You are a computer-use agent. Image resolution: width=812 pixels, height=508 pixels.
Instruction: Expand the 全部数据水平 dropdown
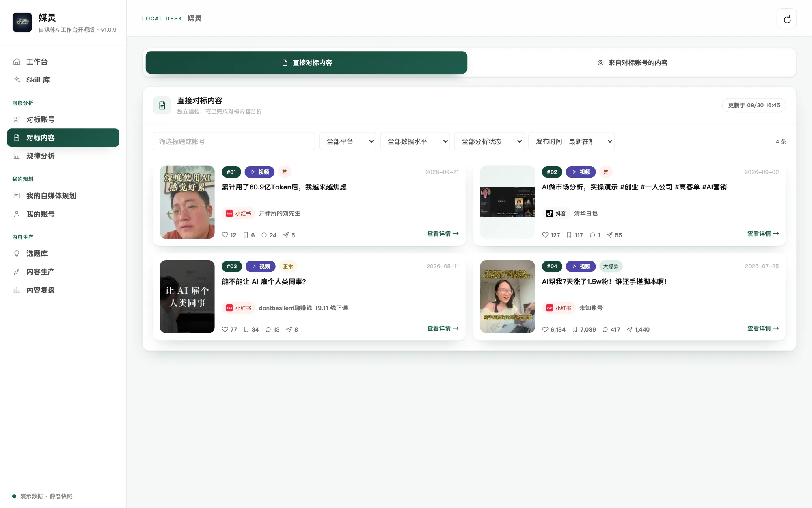[415, 141]
